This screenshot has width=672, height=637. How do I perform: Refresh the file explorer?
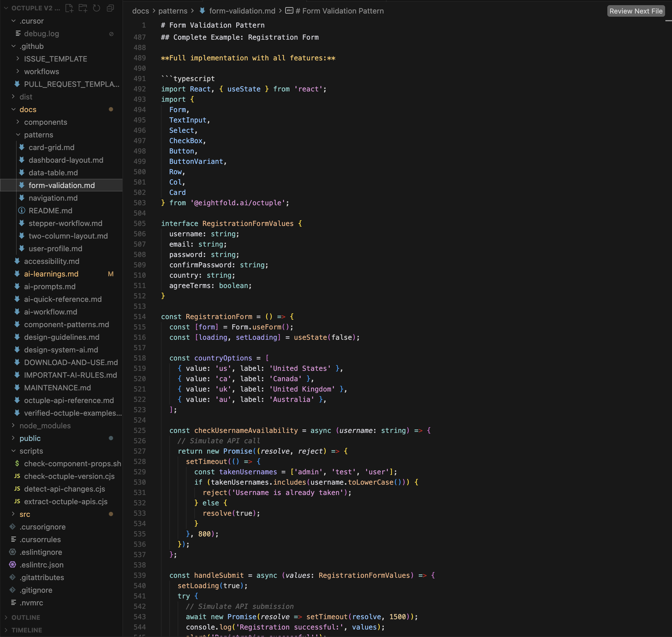97,8
